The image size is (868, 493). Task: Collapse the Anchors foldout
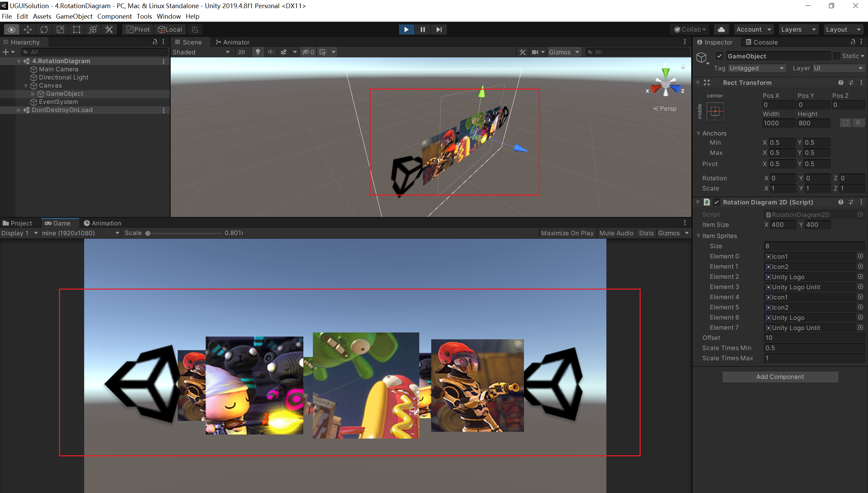click(698, 133)
